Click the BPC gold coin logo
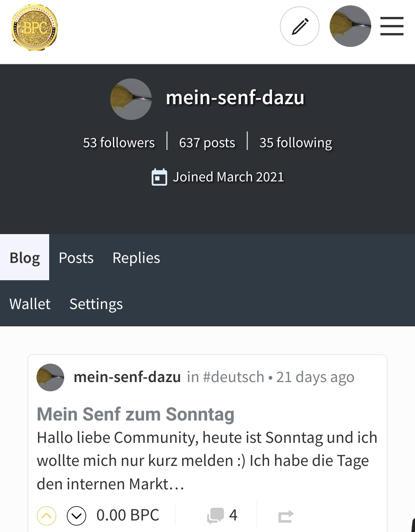The width and height of the screenshot is (415, 532). pyautogui.click(x=35, y=28)
